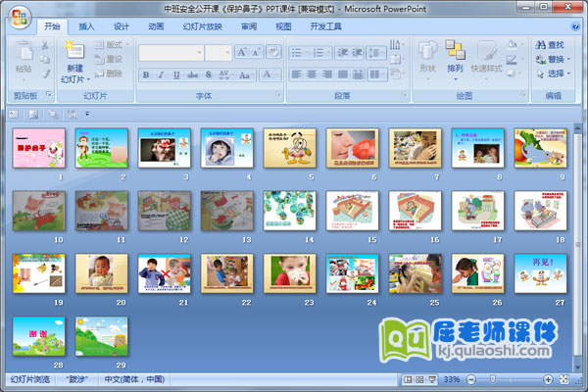Click the Increase Indent icon
Image resolution: width=588 pixels, height=392 pixels.
(x=357, y=53)
